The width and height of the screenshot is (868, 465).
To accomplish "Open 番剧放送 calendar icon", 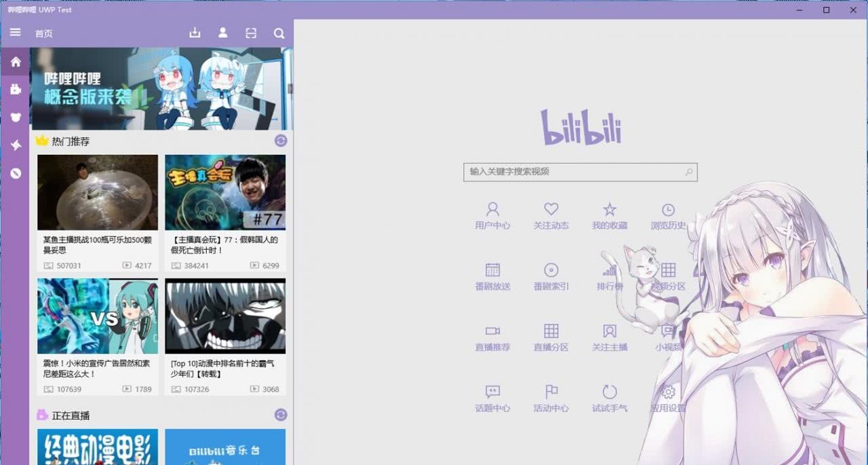I will click(492, 277).
